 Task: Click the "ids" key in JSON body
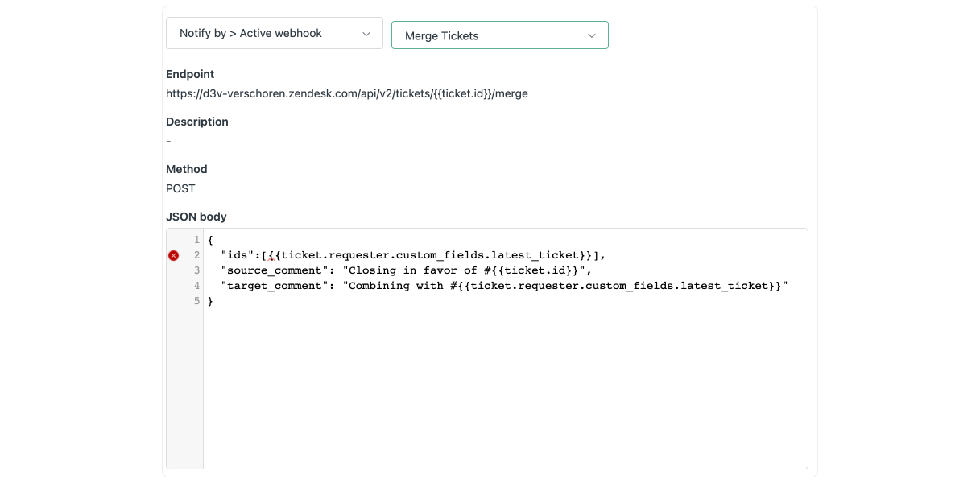(238, 255)
